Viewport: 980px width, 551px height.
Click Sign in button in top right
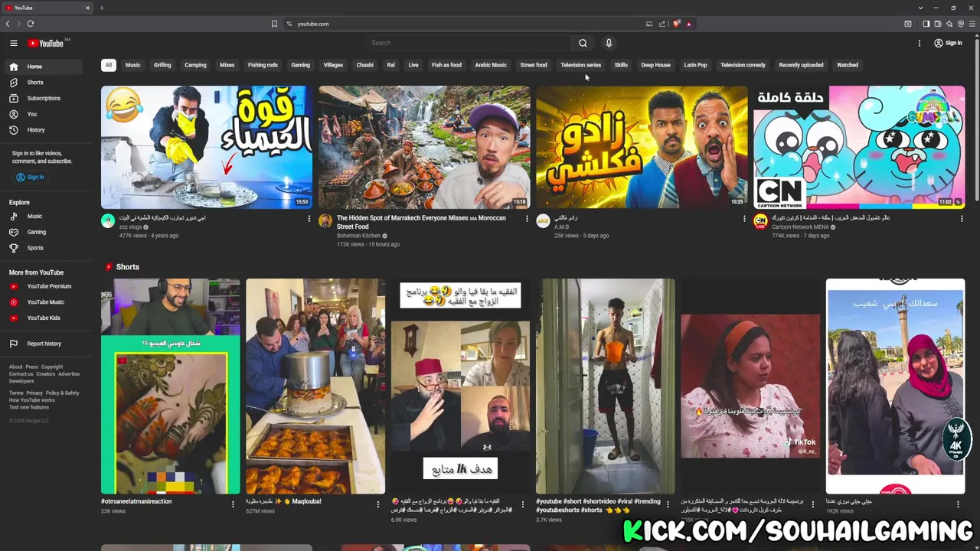(x=948, y=44)
